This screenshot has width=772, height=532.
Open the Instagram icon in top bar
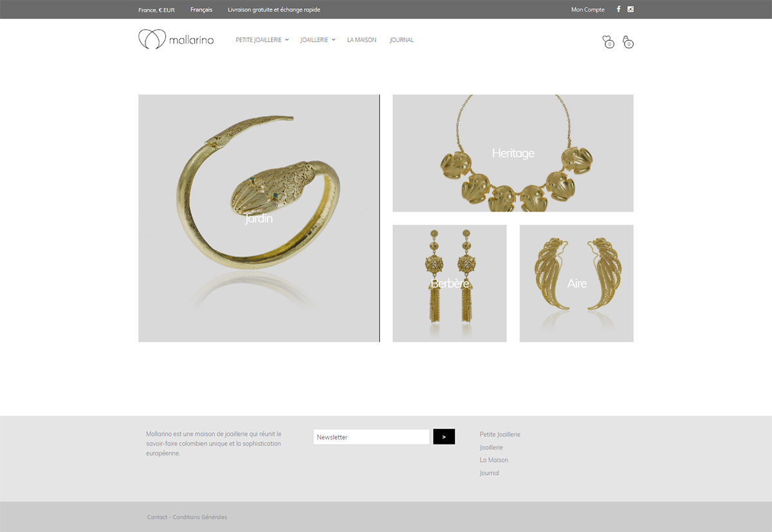click(630, 9)
